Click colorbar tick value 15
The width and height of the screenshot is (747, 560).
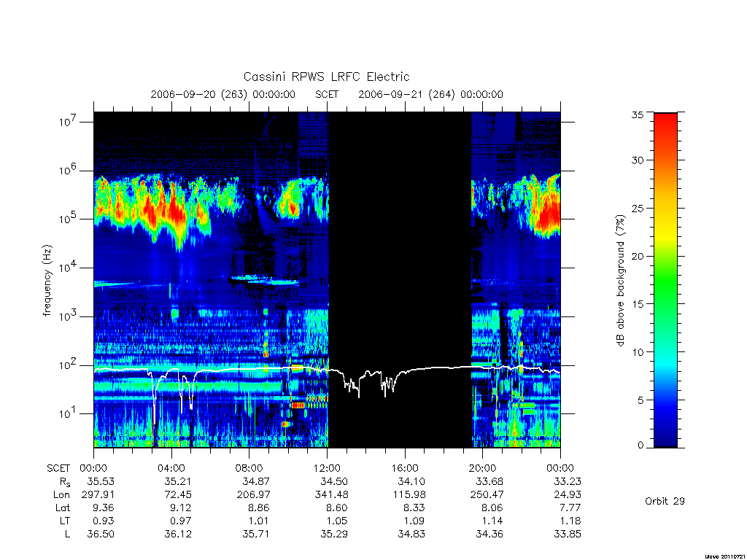637,304
